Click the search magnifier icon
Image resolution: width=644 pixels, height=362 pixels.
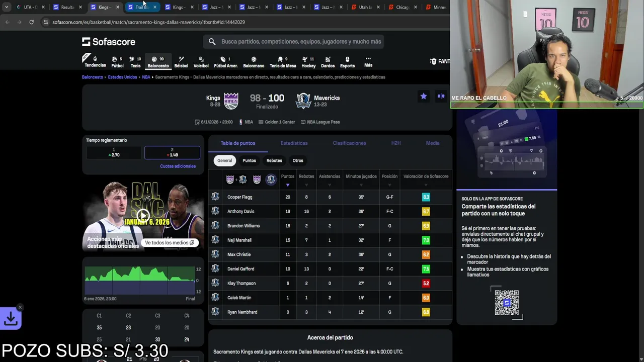(x=212, y=42)
